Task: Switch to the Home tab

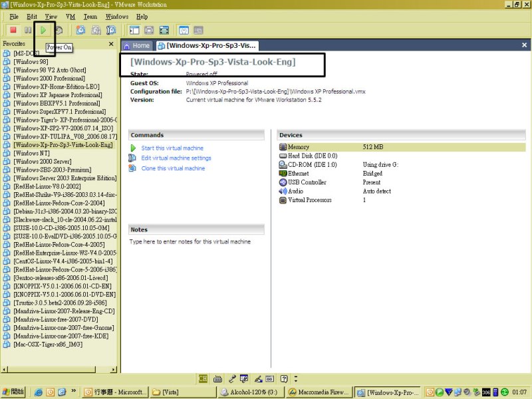Action: [x=137, y=45]
